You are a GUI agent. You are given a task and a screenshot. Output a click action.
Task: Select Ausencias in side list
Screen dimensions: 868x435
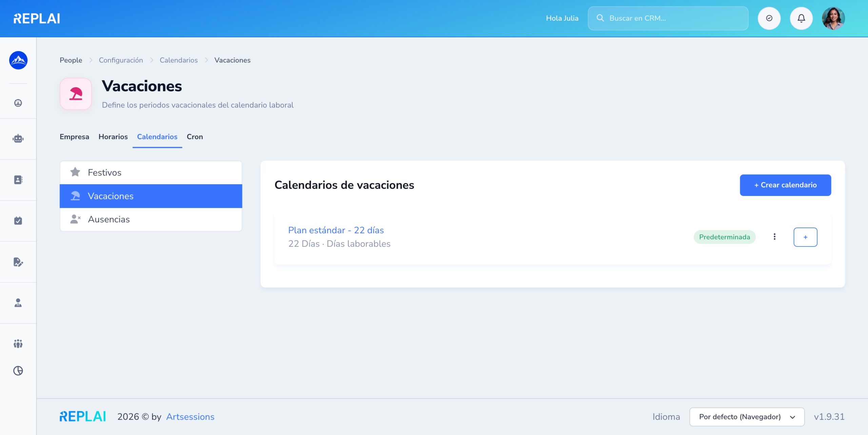click(151, 219)
